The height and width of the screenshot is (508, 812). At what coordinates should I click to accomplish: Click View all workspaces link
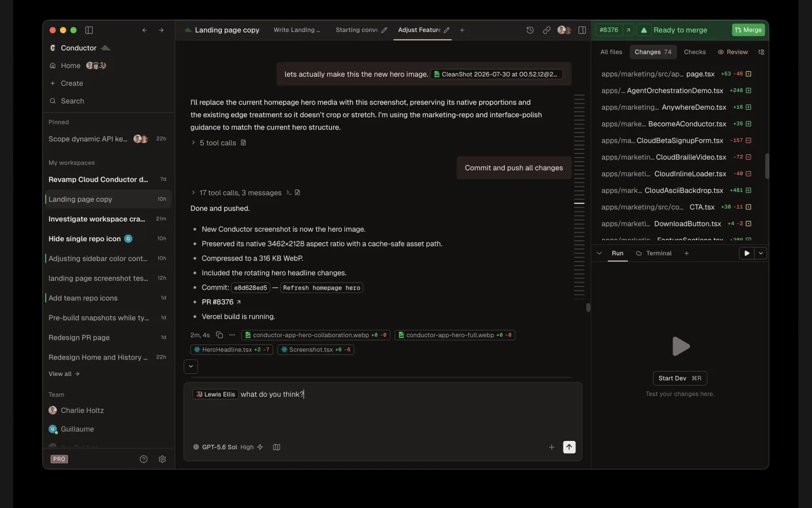64,374
